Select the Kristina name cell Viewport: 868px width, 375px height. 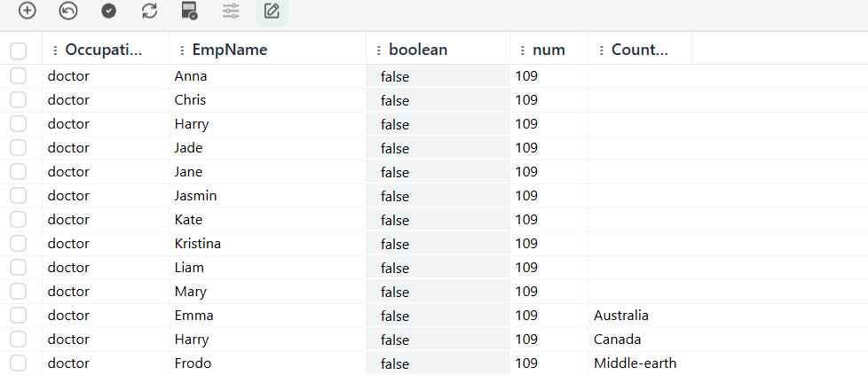(x=268, y=244)
